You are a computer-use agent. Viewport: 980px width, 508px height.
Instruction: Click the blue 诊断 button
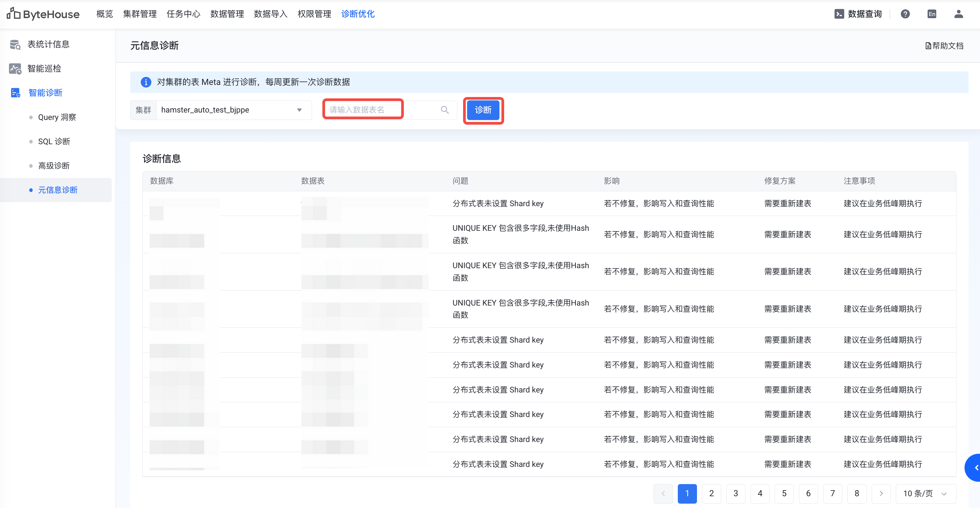[x=483, y=110]
